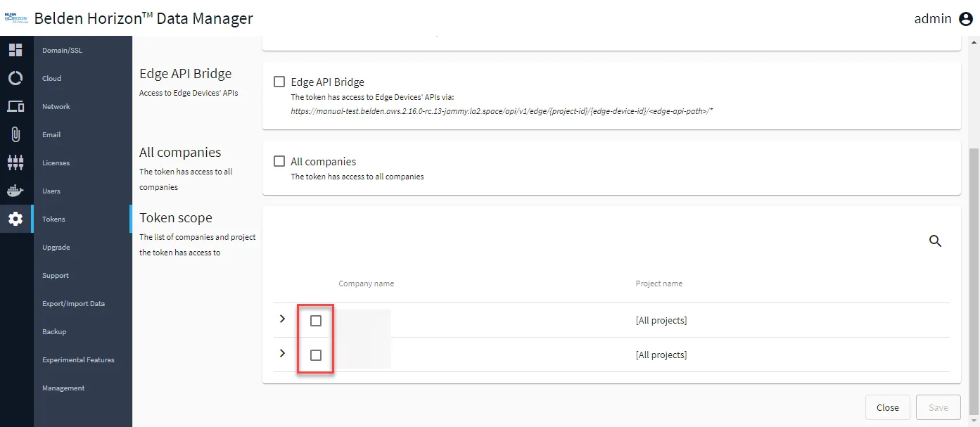Open the devices icon in the sidebar
The height and width of the screenshot is (427, 980).
click(15, 106)
